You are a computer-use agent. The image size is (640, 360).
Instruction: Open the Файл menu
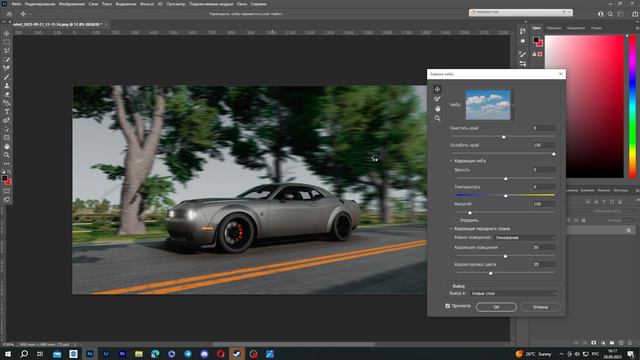(16, 4)
